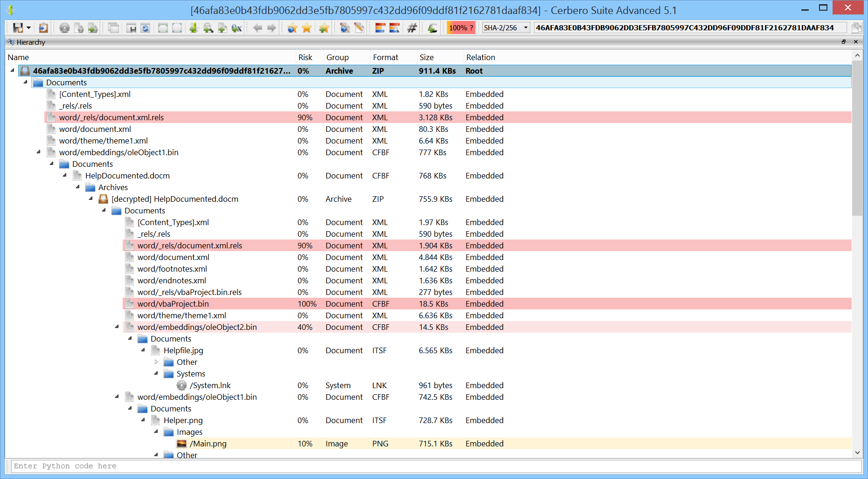Click the forward arrow icon
868x479 pixels.
(271, 28)
